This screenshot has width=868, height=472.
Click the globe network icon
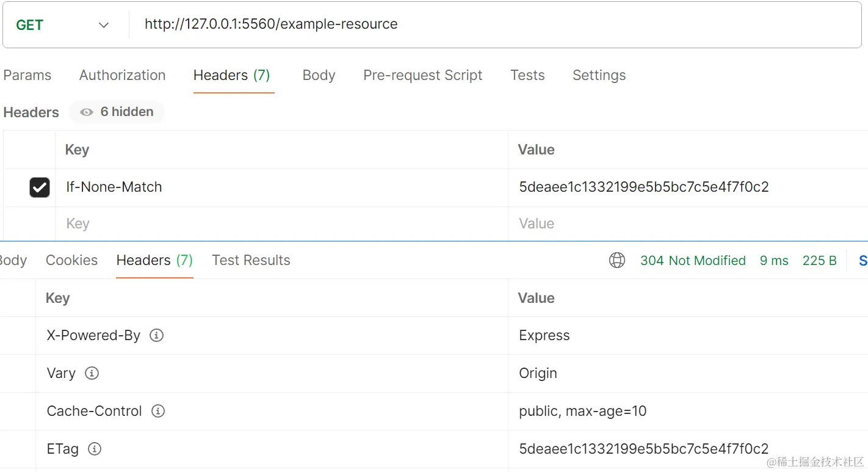tap(617, 261)
